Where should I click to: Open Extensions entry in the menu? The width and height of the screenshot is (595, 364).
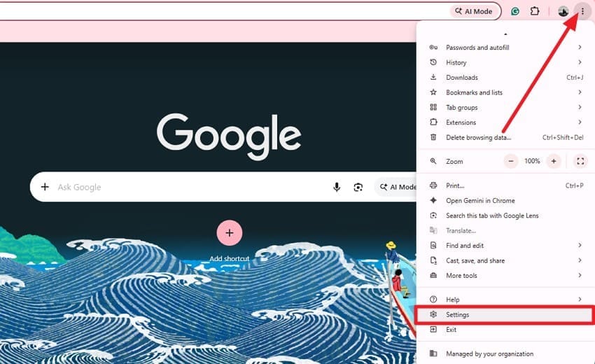click(x=506, y=122)
